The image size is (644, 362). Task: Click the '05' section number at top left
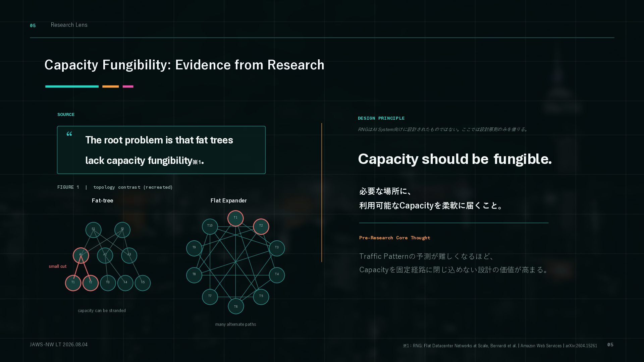33,25
